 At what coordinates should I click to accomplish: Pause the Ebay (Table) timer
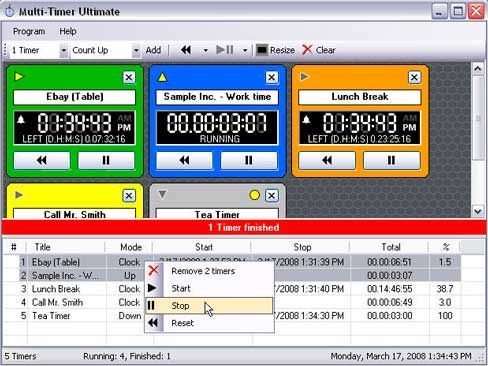[x=106, y=160]
